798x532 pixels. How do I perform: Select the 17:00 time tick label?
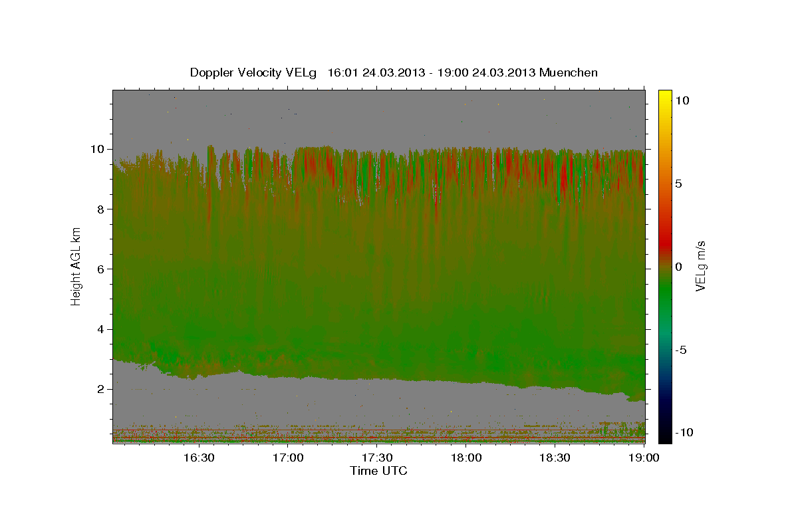coord(289,458)
